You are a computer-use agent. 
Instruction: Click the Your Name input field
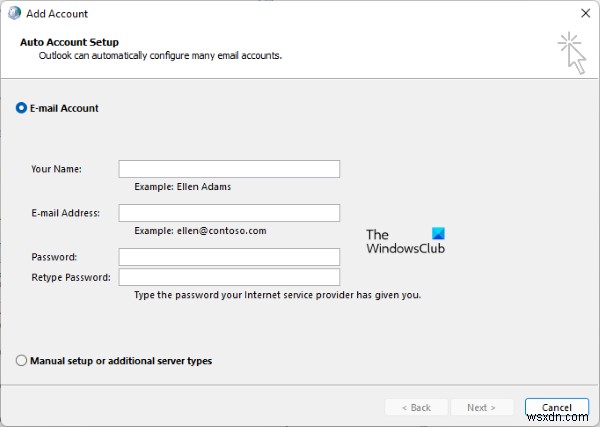[229, 169]
